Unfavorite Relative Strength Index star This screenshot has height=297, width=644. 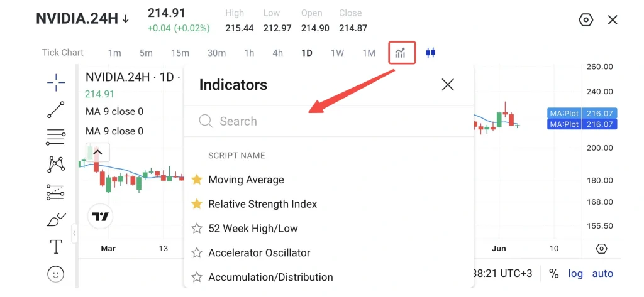(197, 204)
